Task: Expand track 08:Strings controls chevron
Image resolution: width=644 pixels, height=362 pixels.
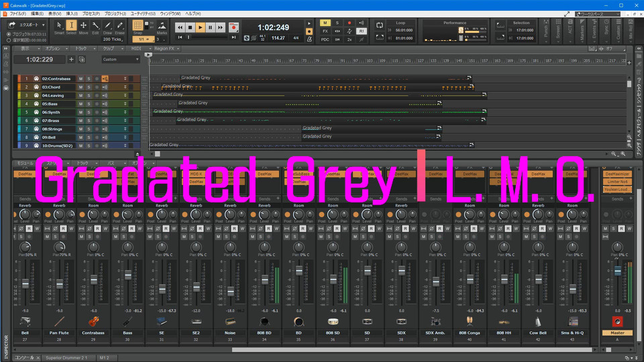Action: pyautogui.click(x=125, y=129)
